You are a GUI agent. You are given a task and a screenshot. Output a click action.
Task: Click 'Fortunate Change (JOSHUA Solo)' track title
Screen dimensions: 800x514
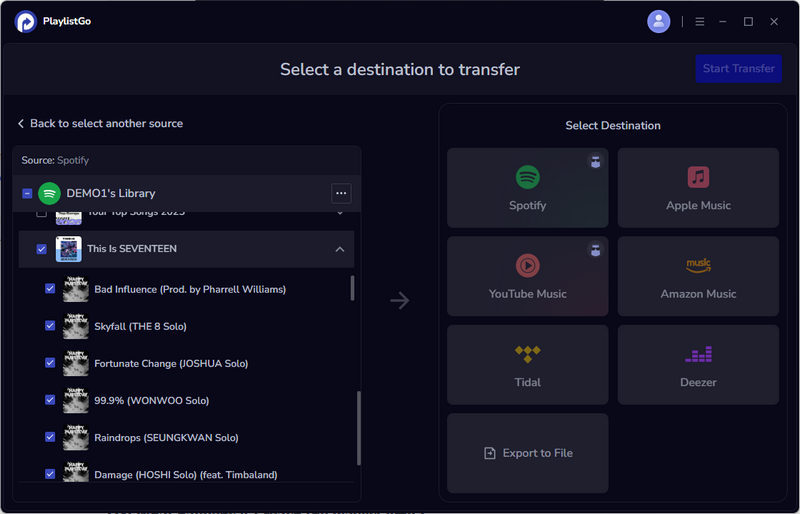pyautogui.click(x=171, y=363)
